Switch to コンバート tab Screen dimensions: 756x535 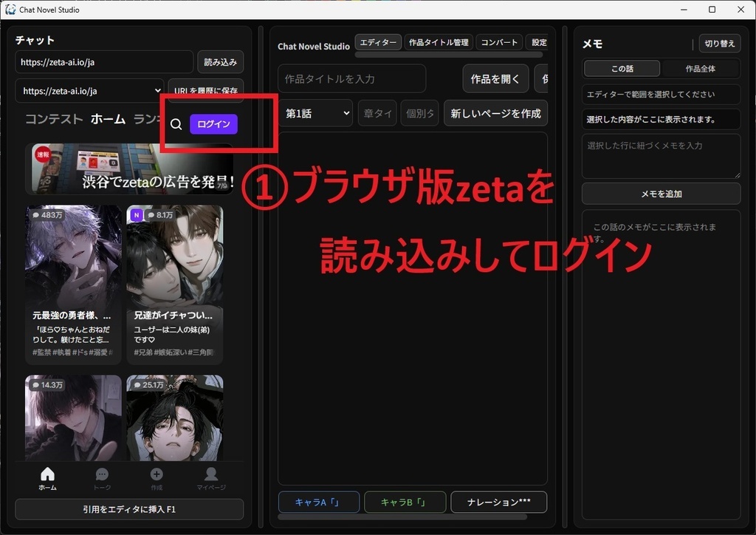coord(499,42)
